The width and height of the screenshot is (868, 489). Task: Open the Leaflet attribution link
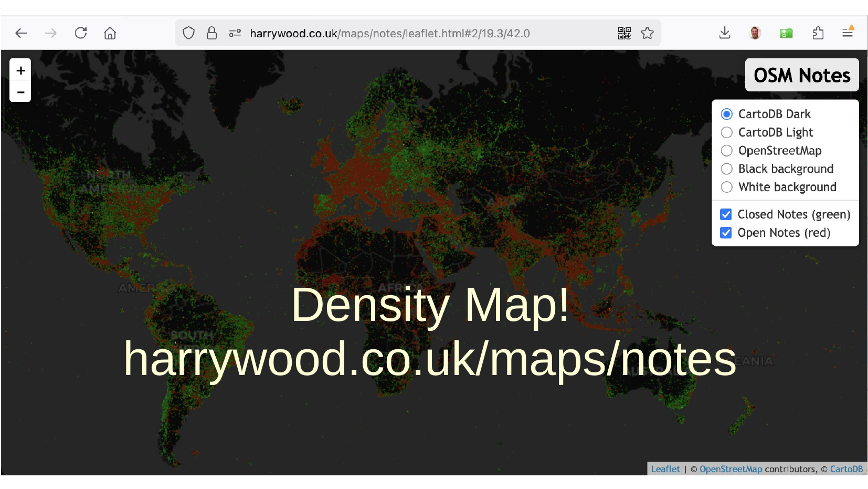(665, 469)
